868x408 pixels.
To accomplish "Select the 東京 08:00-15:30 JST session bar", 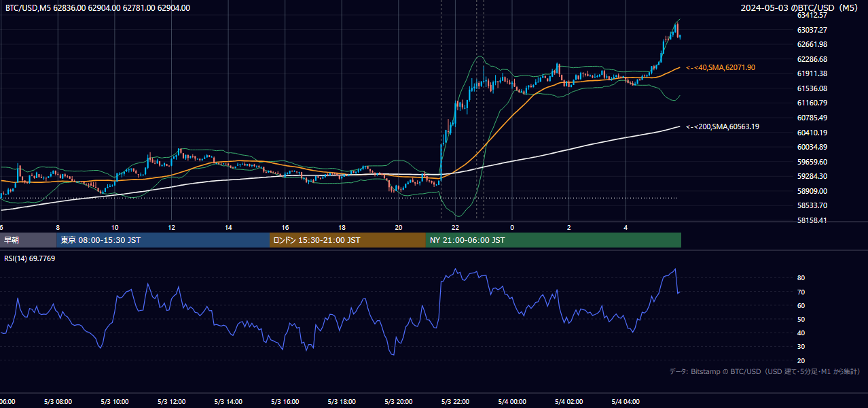I will click(163, 240).
